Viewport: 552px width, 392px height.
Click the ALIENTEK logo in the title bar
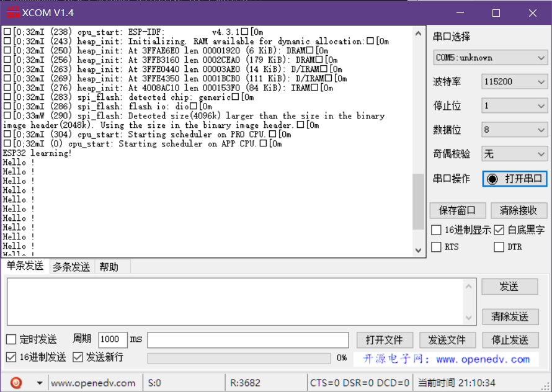click(12, 12)
